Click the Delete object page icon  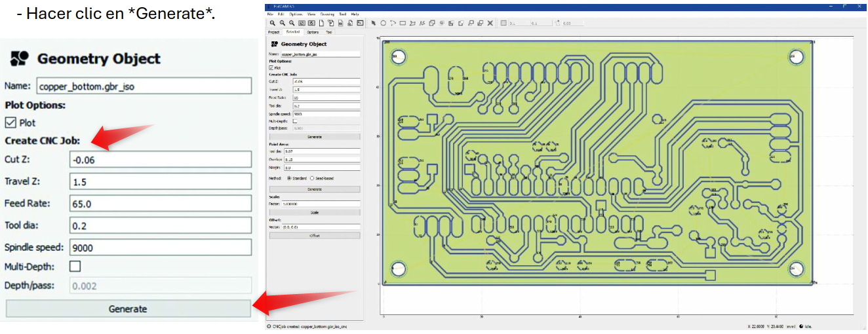coord(350,23)
